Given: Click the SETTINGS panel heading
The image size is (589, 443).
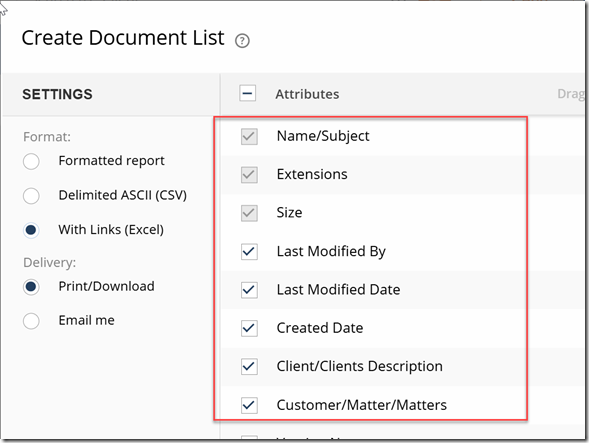Looking at the screenshot, I should point(57,94).
